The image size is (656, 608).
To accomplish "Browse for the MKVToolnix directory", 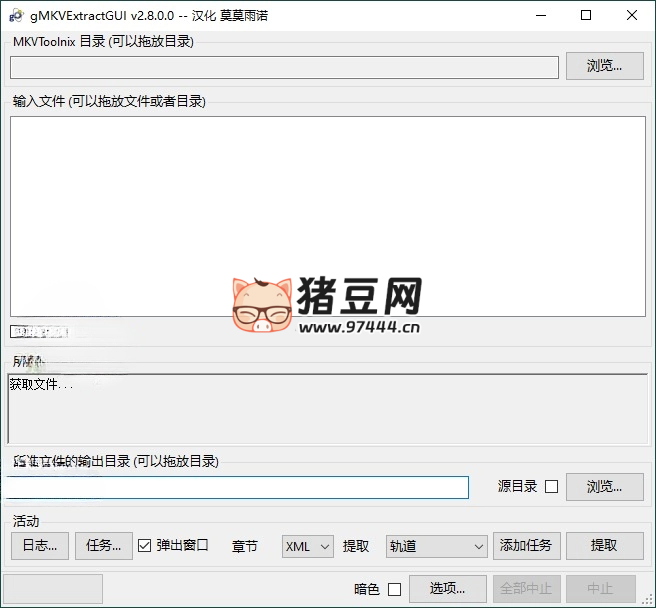I will (605, 66).
